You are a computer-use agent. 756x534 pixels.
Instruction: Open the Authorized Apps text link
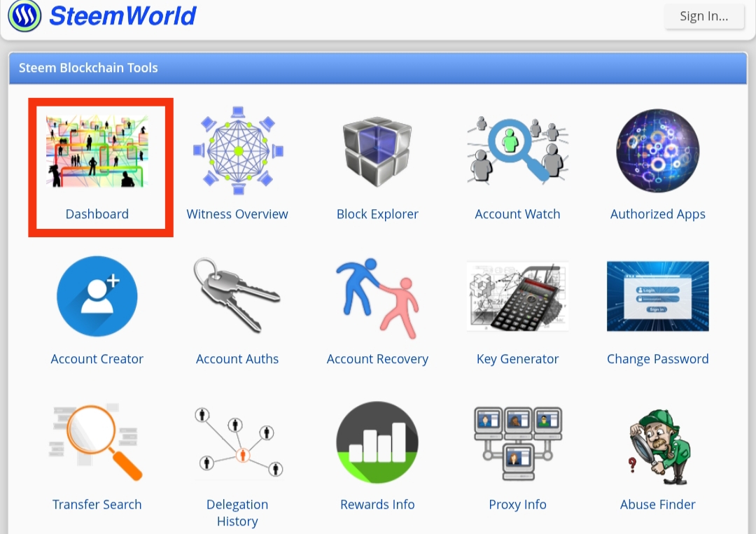[x=657, y=214]
